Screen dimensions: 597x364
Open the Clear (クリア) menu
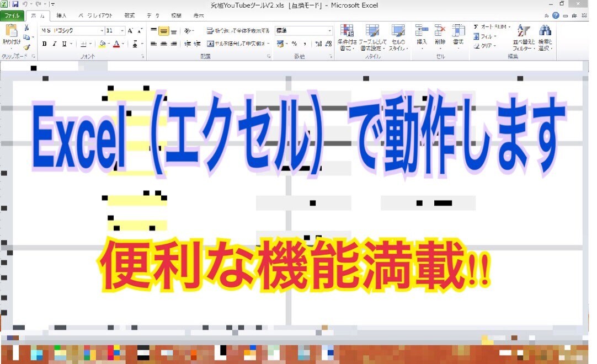(484, 46)
